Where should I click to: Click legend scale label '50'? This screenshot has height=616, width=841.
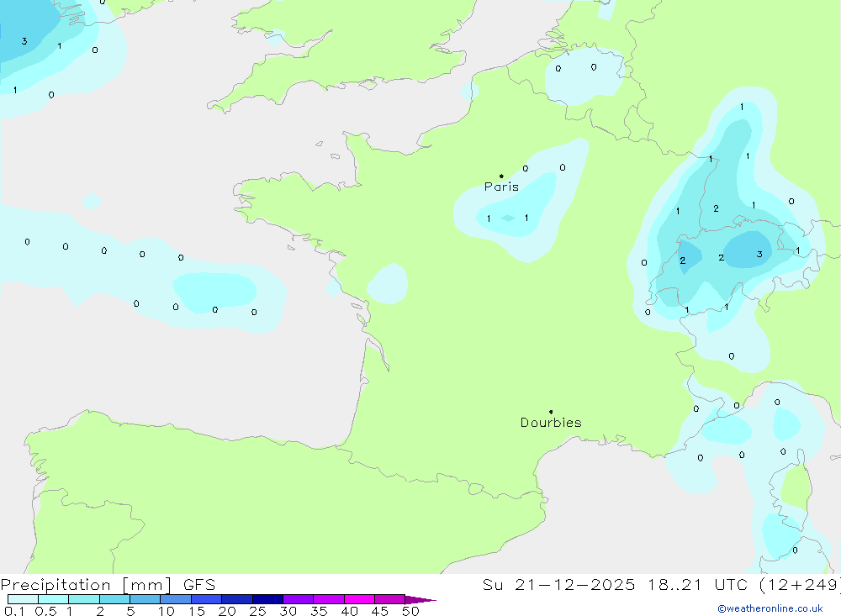tap(410, 611)
